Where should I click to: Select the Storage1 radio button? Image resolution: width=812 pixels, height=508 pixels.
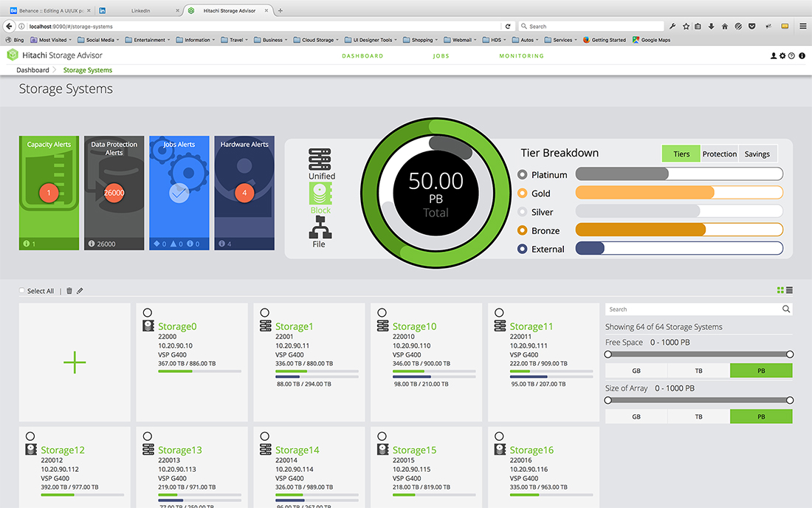[x=264, y=312]
